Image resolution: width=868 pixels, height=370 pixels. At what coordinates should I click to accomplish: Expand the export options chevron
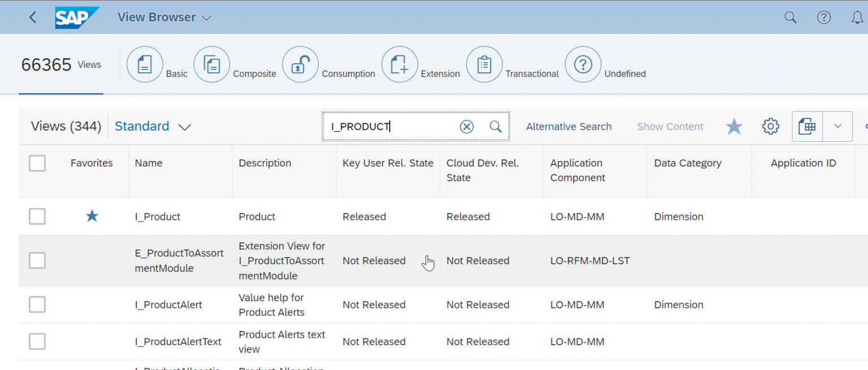coord(837,126)
